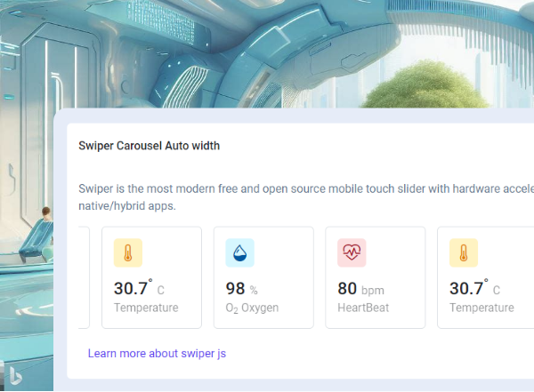Click the O2 Oxygen label
Image resolution: width=534 pixels, height=392 pixels.
pyautogui.click(x=252, y=308)
